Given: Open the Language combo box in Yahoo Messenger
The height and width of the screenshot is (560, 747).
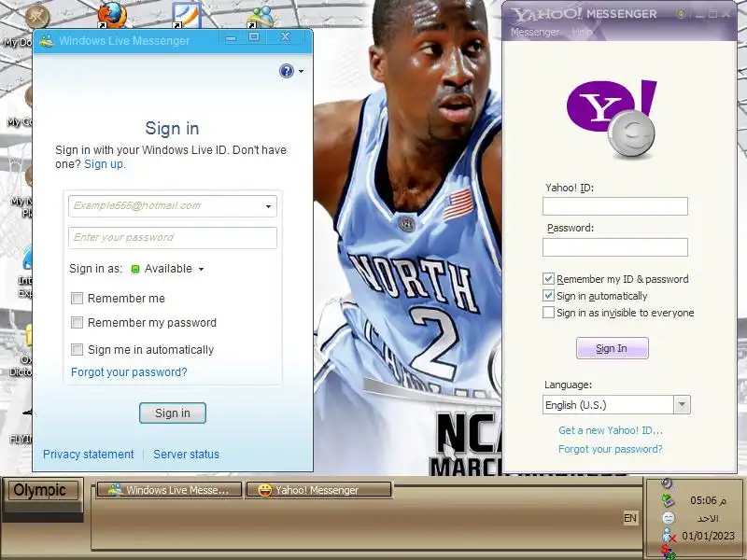Looking at the screenshot, I should click(616, 405).
